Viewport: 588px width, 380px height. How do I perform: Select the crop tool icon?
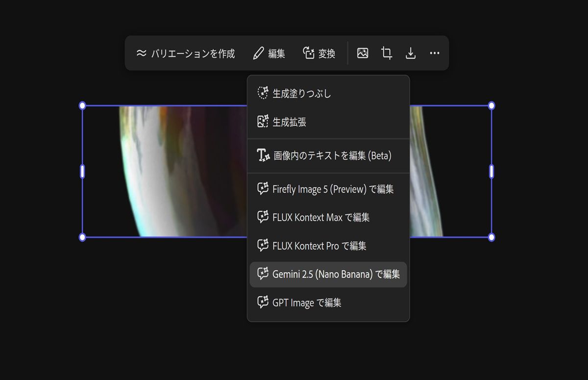click(x=387, y=53)
